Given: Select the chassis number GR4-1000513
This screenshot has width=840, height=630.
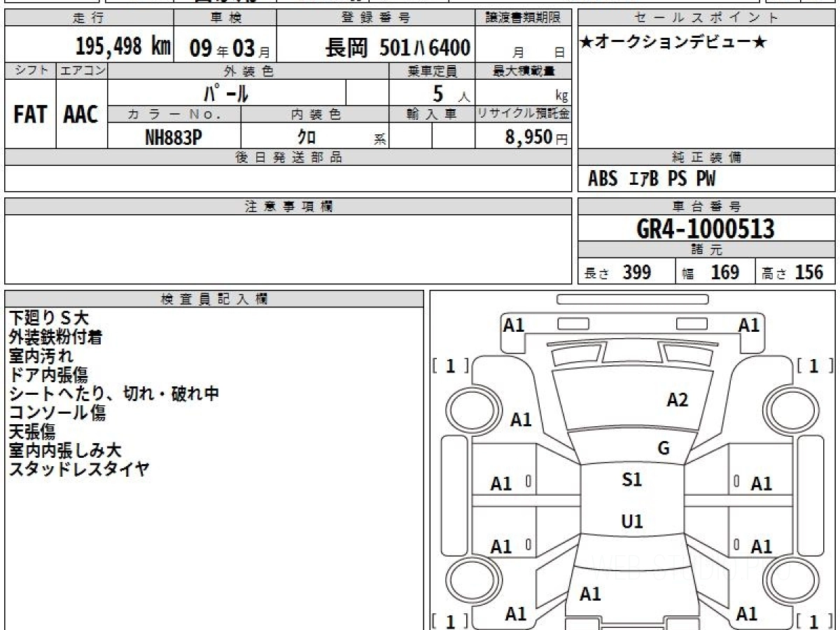Looking at the screenshot, I should tap(706, 229).
